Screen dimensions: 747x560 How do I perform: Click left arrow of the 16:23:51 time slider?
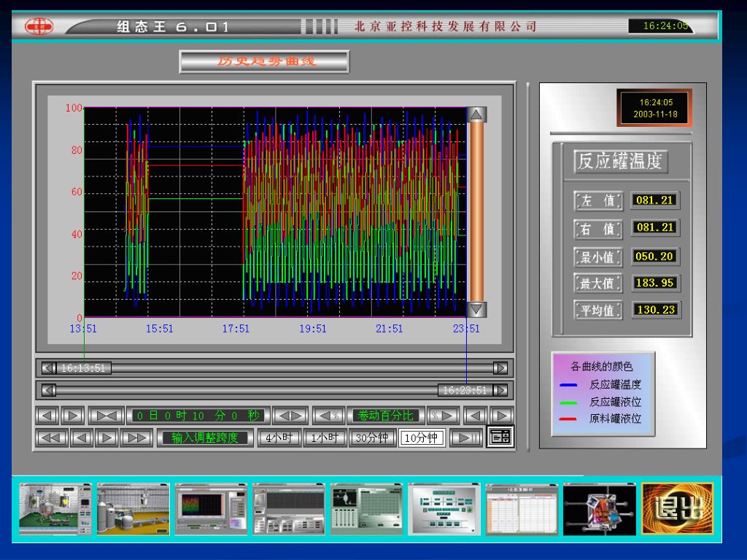pyautogui.click(x=49, y=391)
